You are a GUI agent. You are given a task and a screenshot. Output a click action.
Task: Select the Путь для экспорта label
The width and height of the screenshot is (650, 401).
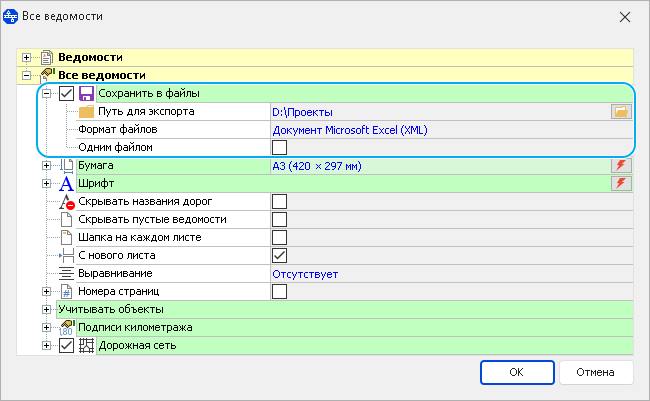pos(146,111)
